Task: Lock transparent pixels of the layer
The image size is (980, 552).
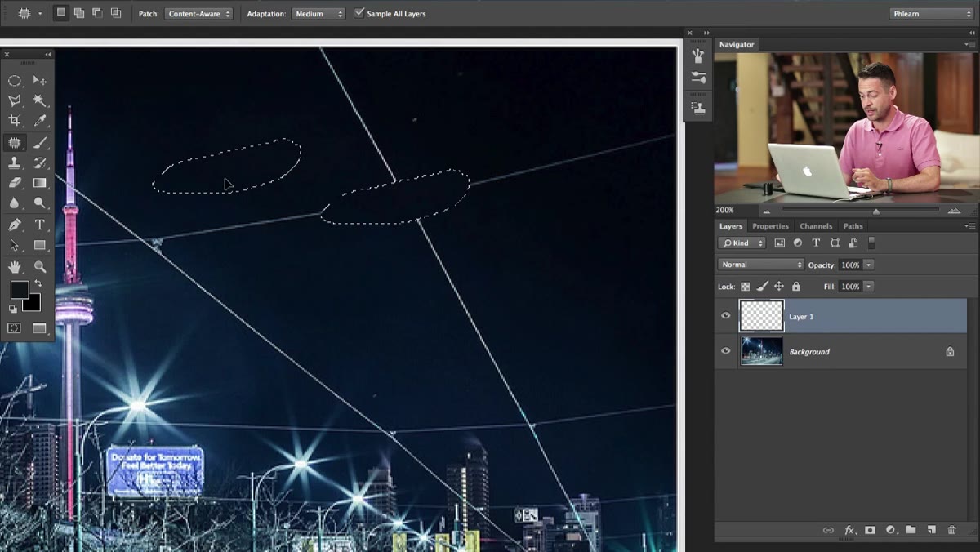Action: pos(745,287)
